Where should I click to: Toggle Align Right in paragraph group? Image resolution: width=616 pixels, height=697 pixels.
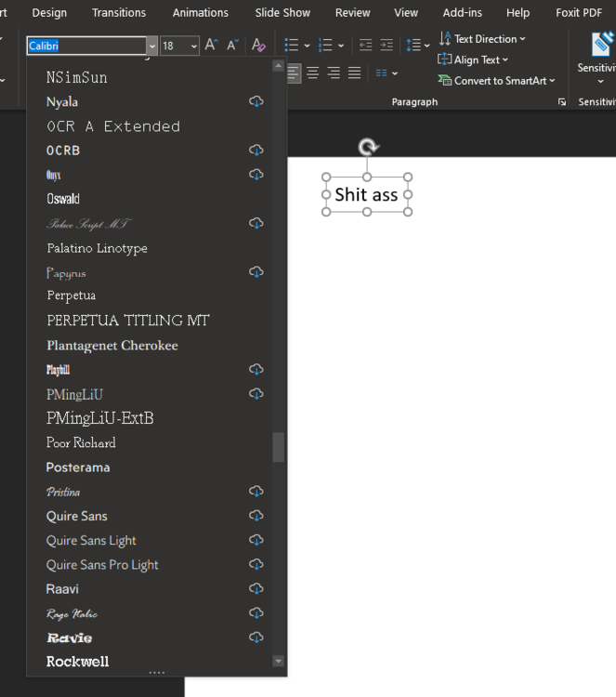[x=334, y=73]
